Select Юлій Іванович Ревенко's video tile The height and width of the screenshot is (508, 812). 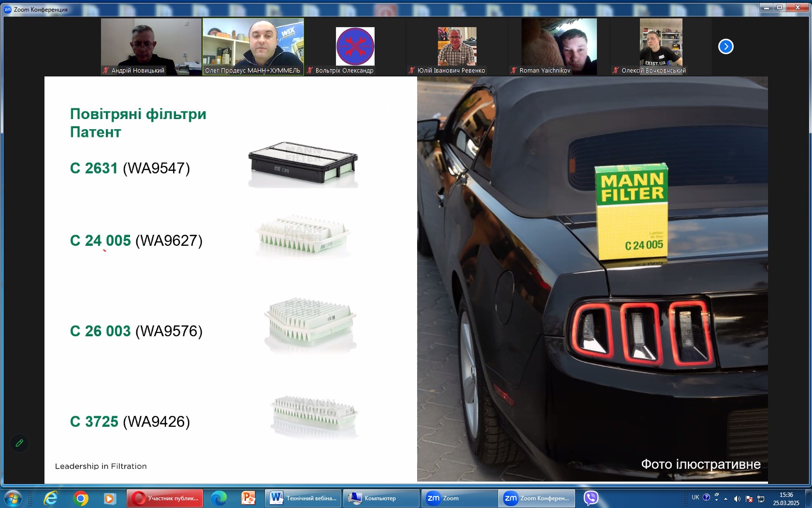tap(457, 46)
